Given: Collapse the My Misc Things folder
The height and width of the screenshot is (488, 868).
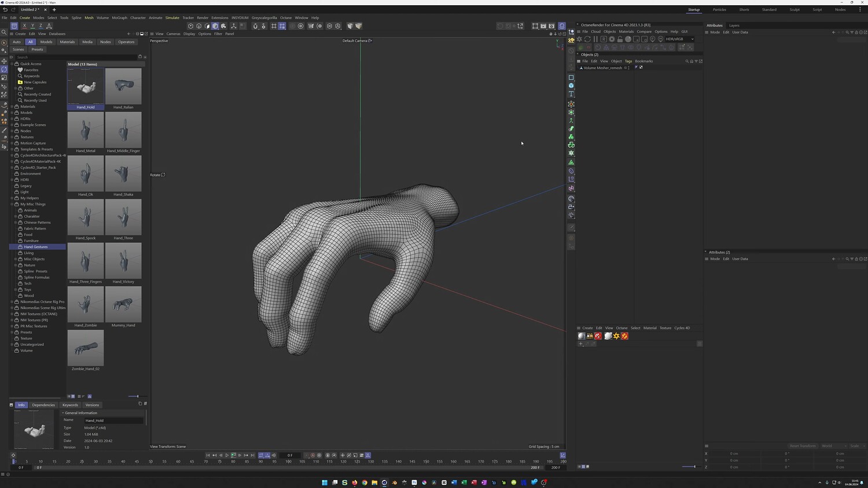Looking at the screenshot, I should tap(12, 204).
